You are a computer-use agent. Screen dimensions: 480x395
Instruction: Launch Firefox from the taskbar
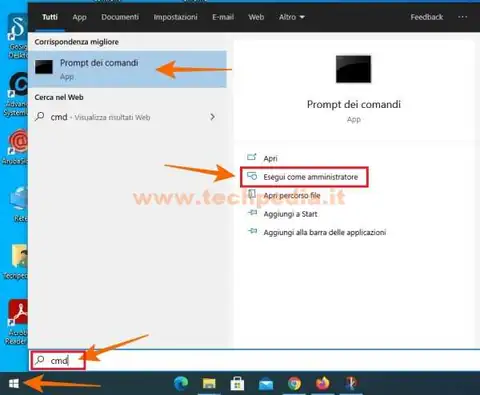[x=322, y=383]
